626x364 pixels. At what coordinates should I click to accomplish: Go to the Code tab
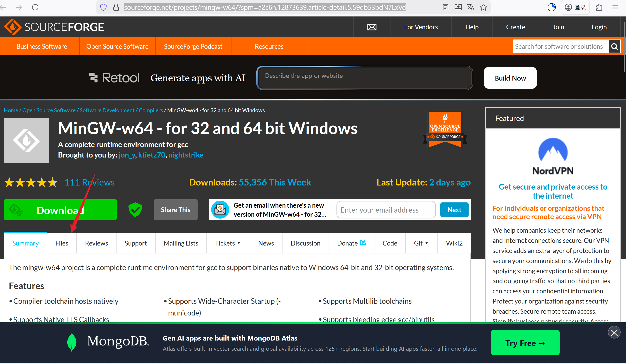(x=390, y=243)
